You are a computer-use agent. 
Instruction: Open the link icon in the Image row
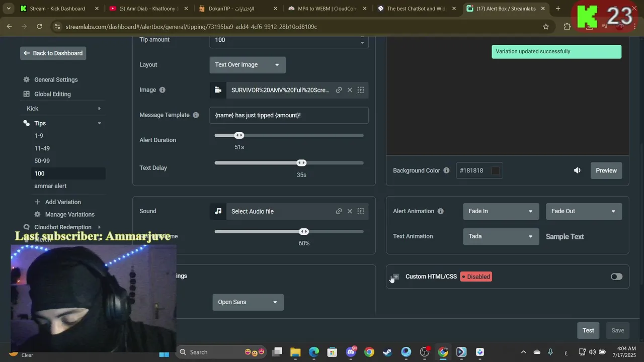(339, 90)
